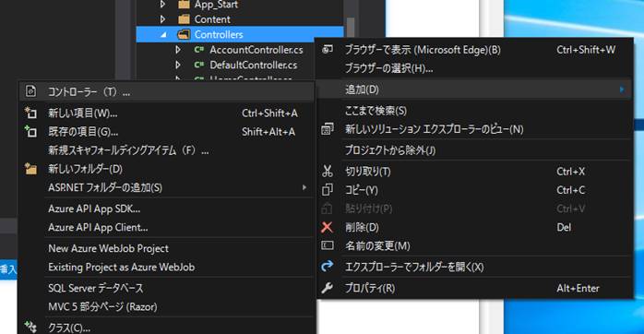This screenshot has width=644, height=334.
Task: Choose 名前の変更(M) entry
Action: tap(474, 245)
